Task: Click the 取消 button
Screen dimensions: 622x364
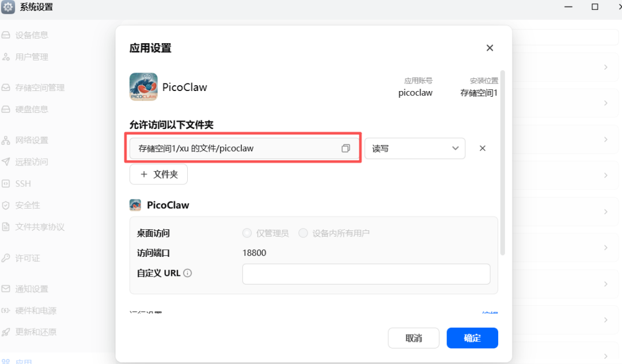Action: (414, 338)
